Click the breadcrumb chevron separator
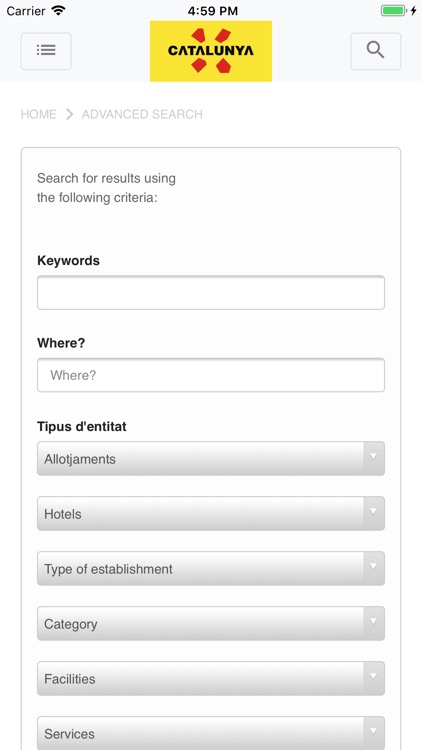This screenshot has width=422, height=750. (x=69, y=114)
